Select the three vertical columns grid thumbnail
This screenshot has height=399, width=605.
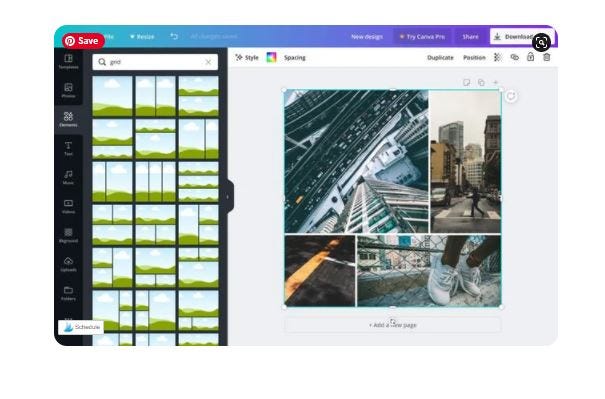[155, 182]
